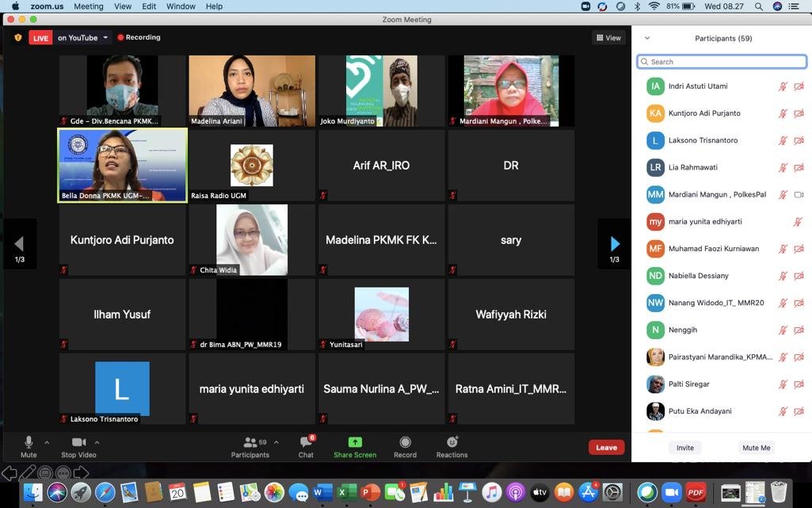Open the Window menu in menu bar
The image size is (812, 508).
pos(181,6)
